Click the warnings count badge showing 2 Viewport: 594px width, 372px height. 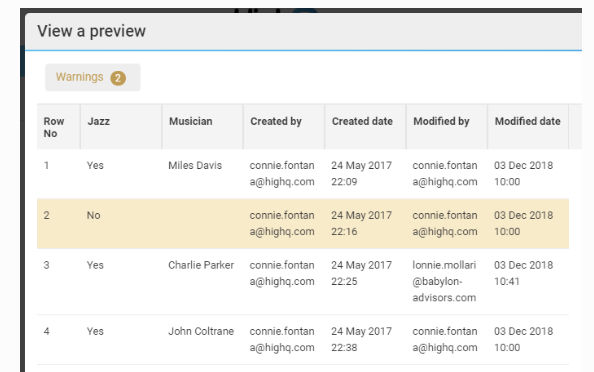(118, 78)
